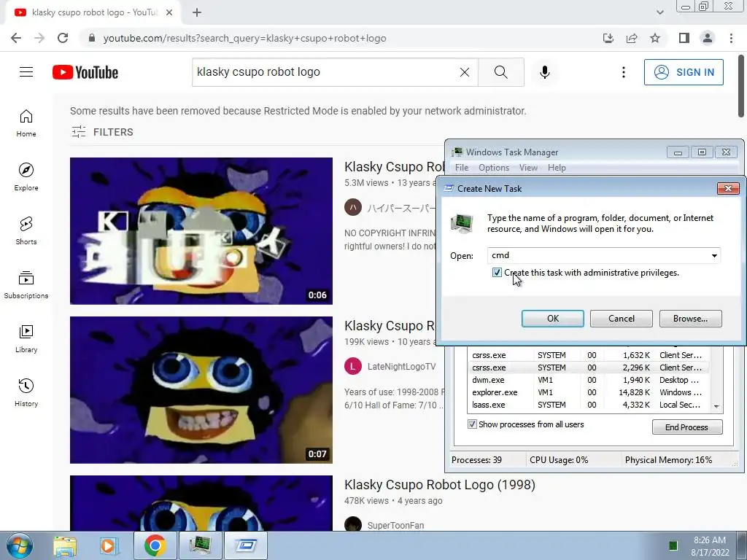This screenshot has width=747, height=560.
Task: Switch to Task Manager taskbar button
Action: click(200, 545)
